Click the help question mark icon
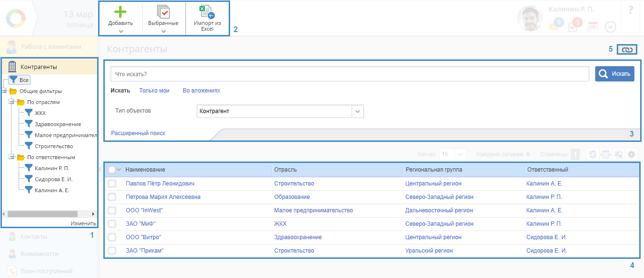Screen dimensions: 644x278 [630, 10]
